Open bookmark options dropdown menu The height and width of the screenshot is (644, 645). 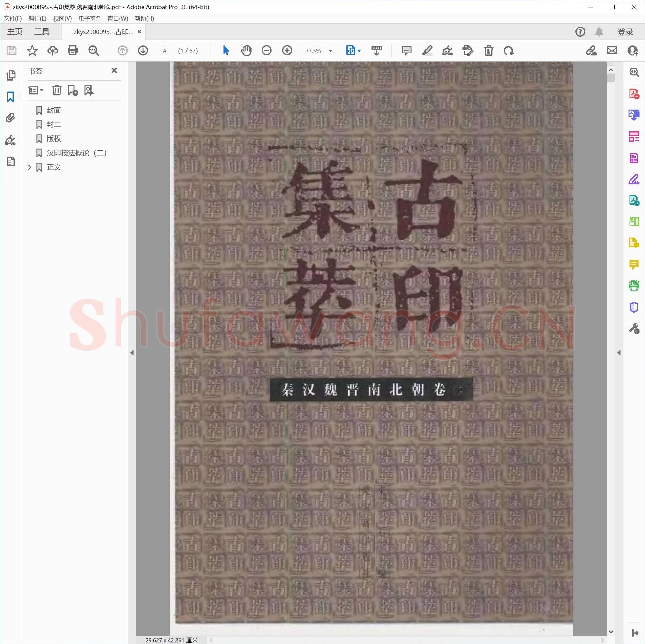(36, 90)
